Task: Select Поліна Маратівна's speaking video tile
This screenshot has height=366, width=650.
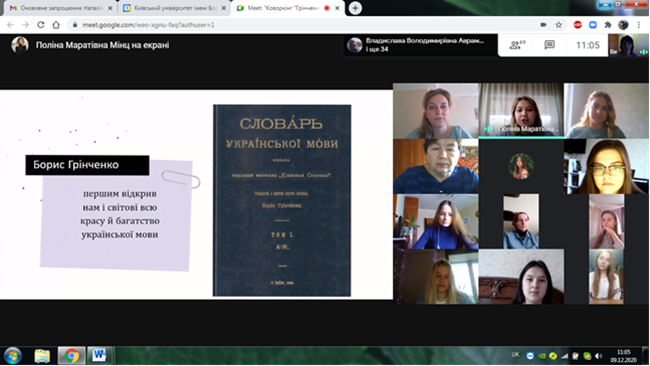Action: [521, 111]
